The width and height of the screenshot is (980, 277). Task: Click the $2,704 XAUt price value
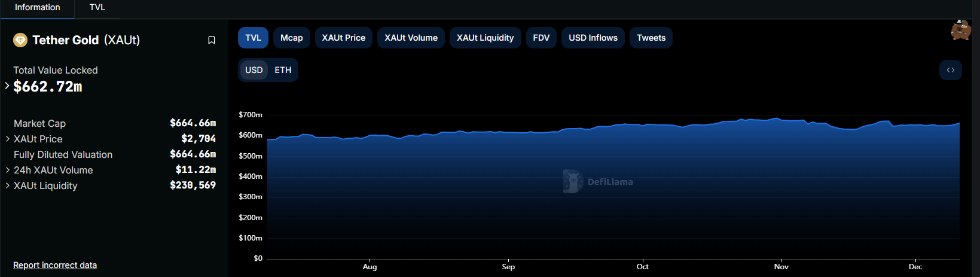coord(199,139)
